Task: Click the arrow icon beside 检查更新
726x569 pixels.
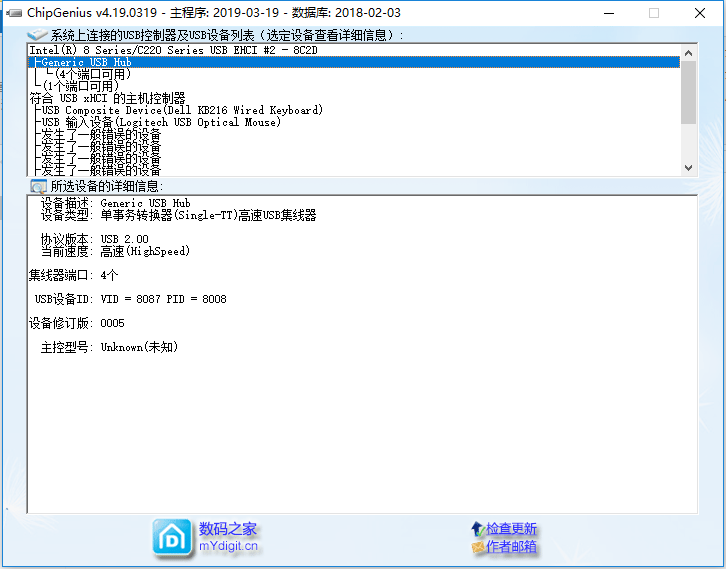Action: click(477, 528)
